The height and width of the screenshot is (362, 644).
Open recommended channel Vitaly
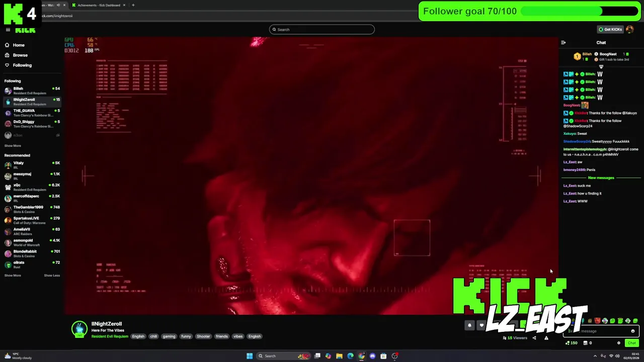31,165
